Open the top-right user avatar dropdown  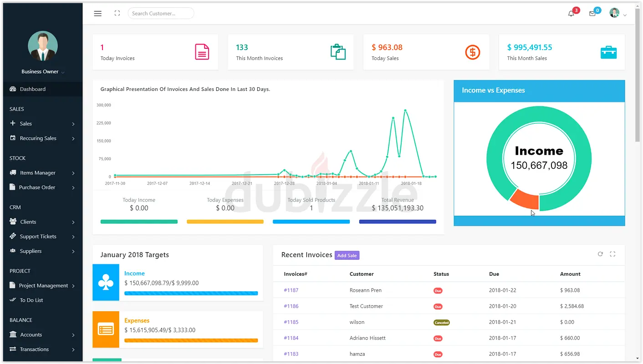pos(617,14)
